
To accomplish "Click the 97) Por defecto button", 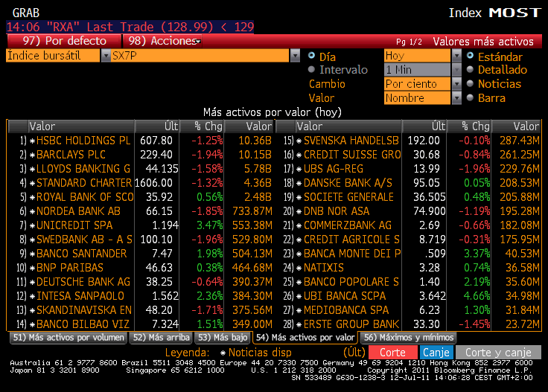I will (63, 41).
